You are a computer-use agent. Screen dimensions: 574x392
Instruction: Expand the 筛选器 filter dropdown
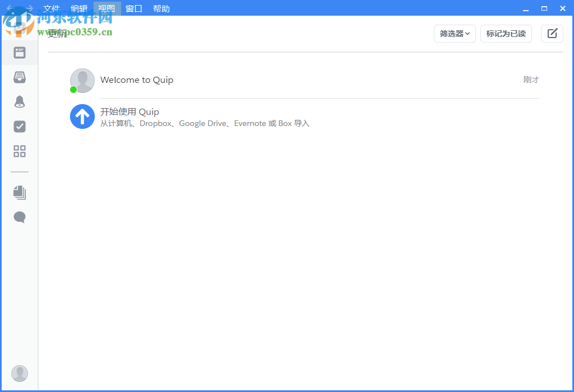click(x=454, y=34)
